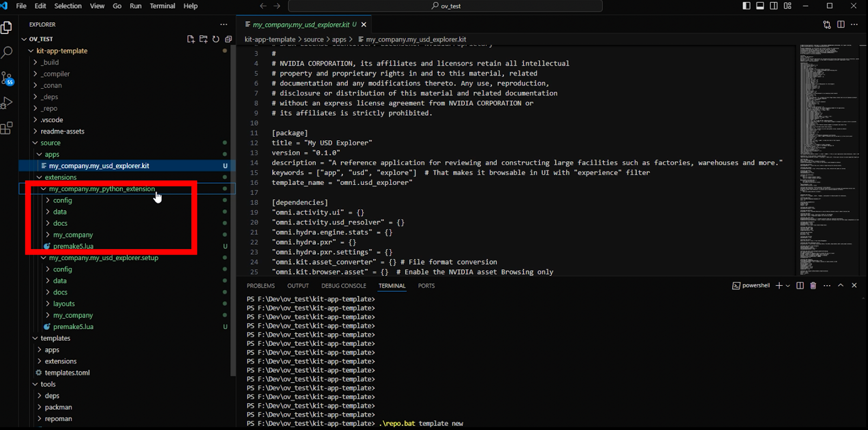
Task: Open the Explorer view in activity bar
Action: pyautogui.click(x=7, y=27)
